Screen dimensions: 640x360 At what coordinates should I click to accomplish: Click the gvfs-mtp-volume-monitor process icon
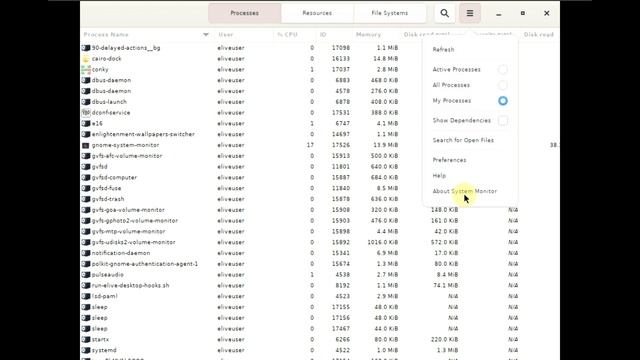(x=86, y=231)
